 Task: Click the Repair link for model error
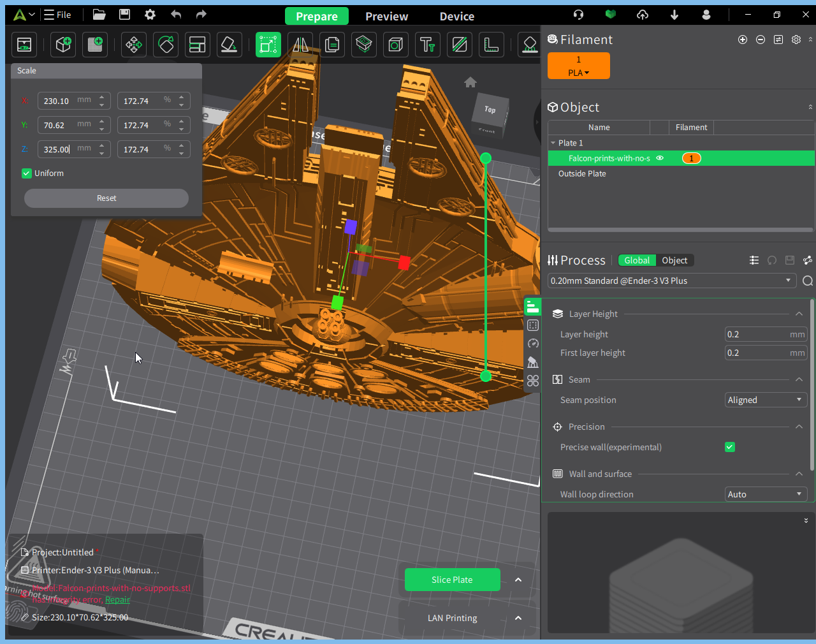click(117, 599)
